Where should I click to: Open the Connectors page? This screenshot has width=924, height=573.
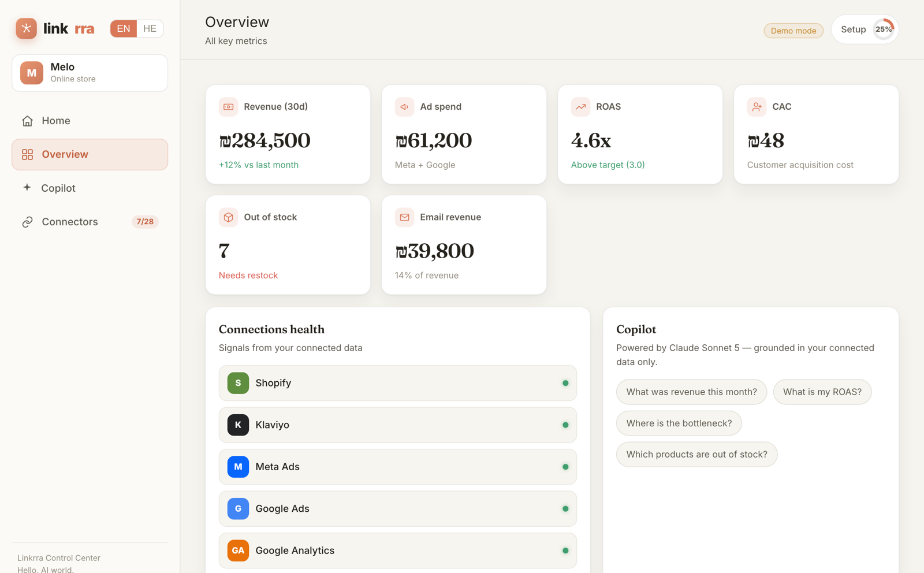tap(90, 222)
